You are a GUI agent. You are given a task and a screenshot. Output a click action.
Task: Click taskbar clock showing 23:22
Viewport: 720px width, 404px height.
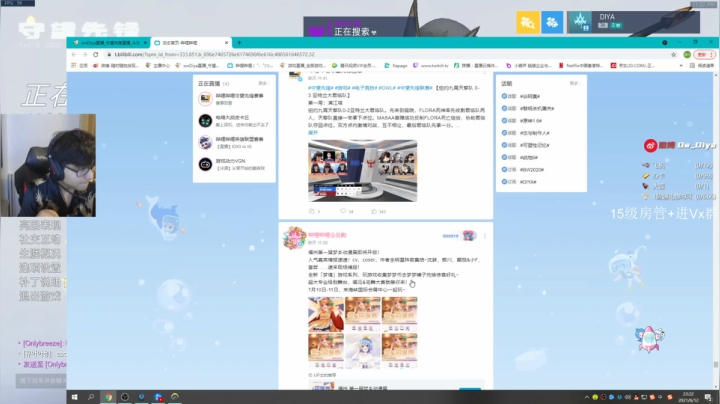tap(688, 397)
